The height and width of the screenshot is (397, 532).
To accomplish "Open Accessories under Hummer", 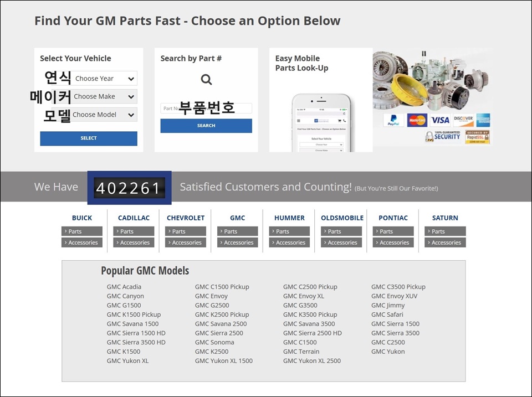I will [289, 243].
